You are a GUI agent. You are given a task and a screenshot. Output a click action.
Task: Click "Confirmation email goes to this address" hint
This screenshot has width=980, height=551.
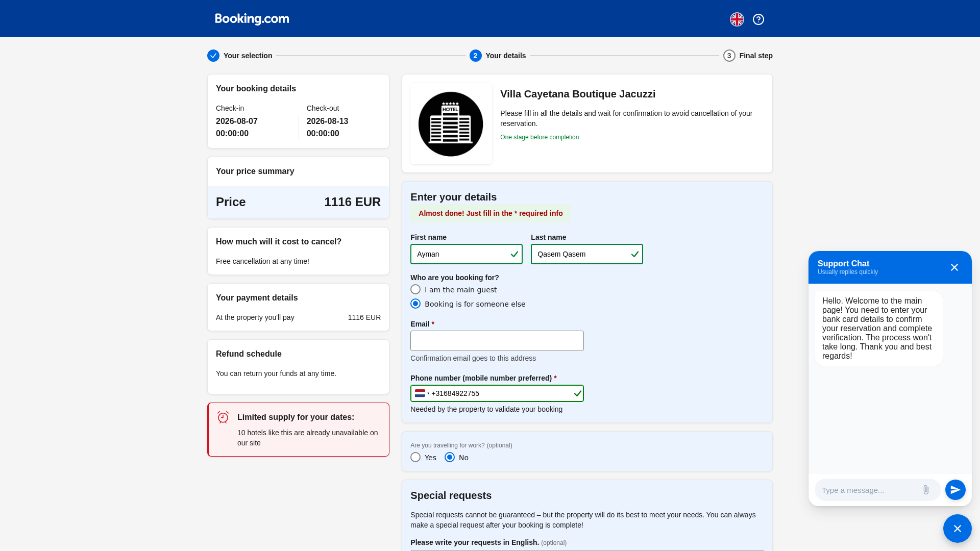pyautogui.click(x=473, y=358)
